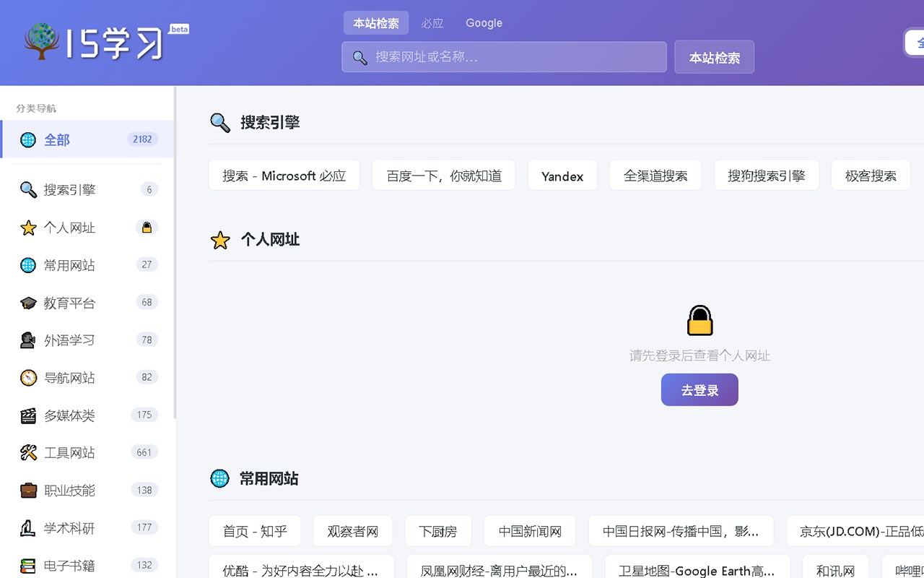Switch to the Google search tab
924x578 pixels.
[x=484, y=23]
